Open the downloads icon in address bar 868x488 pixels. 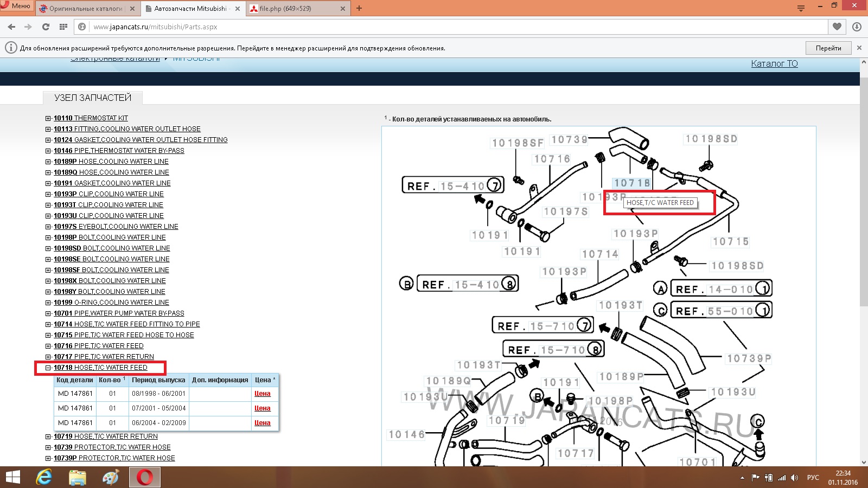(x=857, y=27)
